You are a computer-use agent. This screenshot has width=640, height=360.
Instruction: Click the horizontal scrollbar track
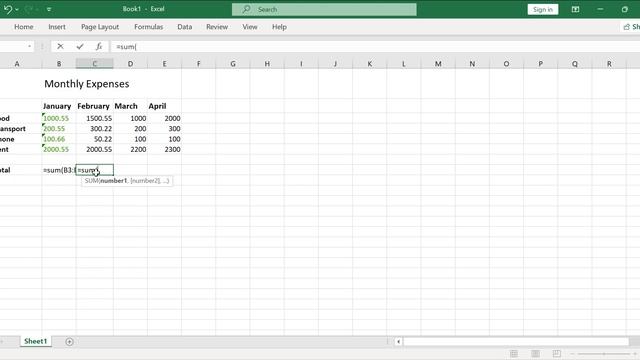pyautogui.click(x=516, y=342)
